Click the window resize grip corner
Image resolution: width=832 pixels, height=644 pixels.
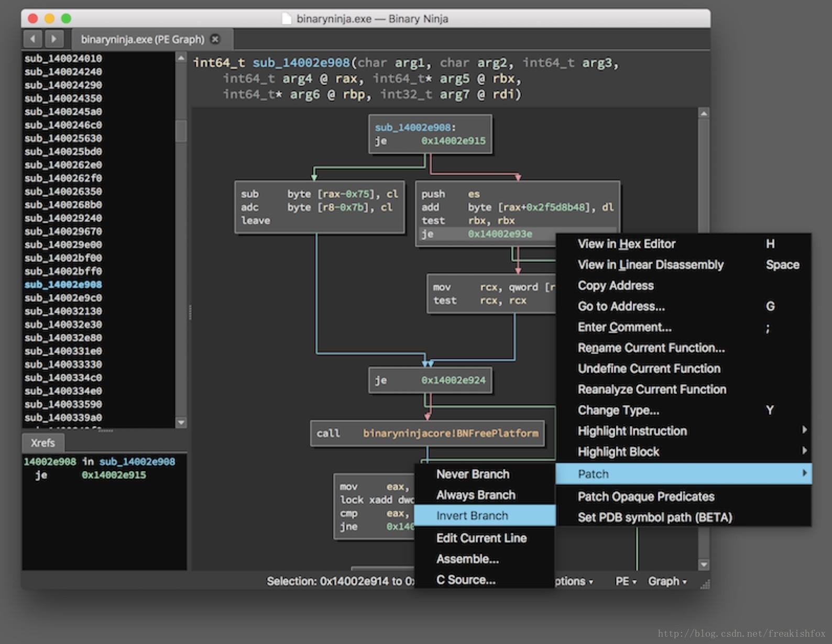tap(705, 584)
